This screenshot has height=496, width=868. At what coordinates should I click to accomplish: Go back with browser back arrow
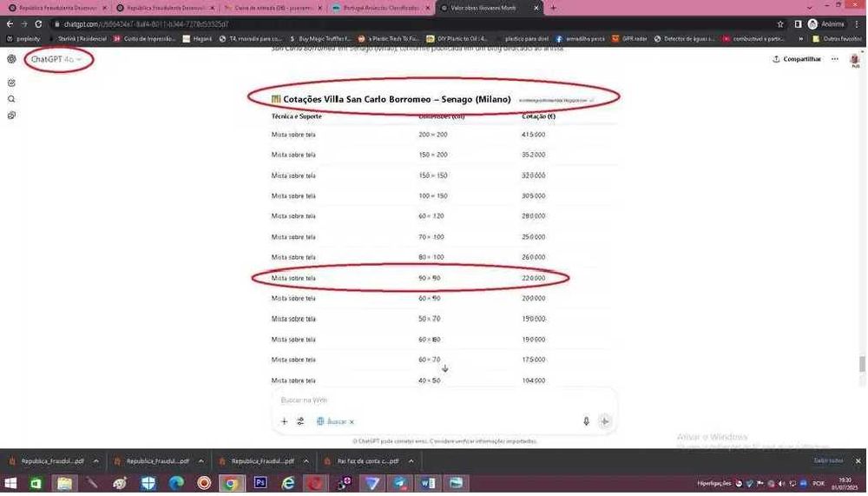10,24
